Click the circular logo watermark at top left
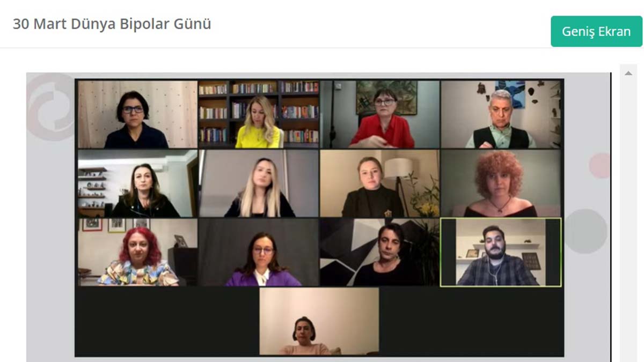Screen dimensions: 644x362 (50, 107)
